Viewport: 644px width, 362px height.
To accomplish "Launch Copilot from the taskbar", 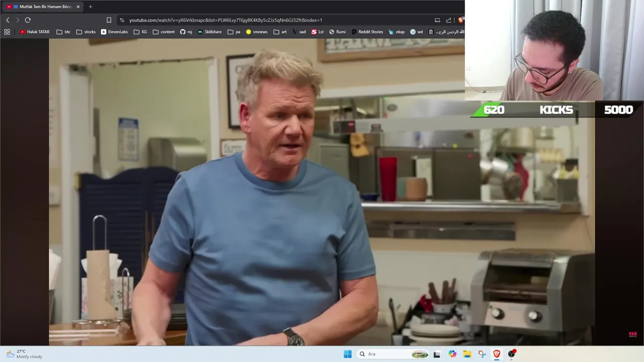I will tap(452, 354).
